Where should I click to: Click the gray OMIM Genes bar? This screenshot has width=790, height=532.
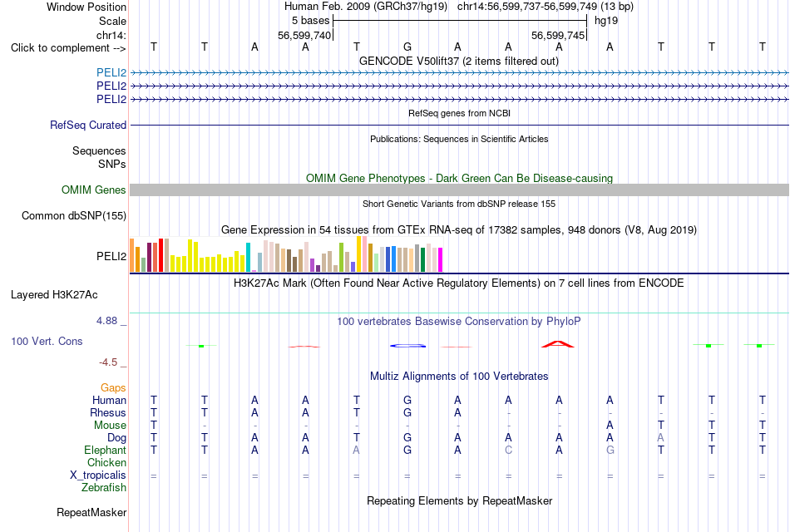pyautogui.click(x=460, y=190)
